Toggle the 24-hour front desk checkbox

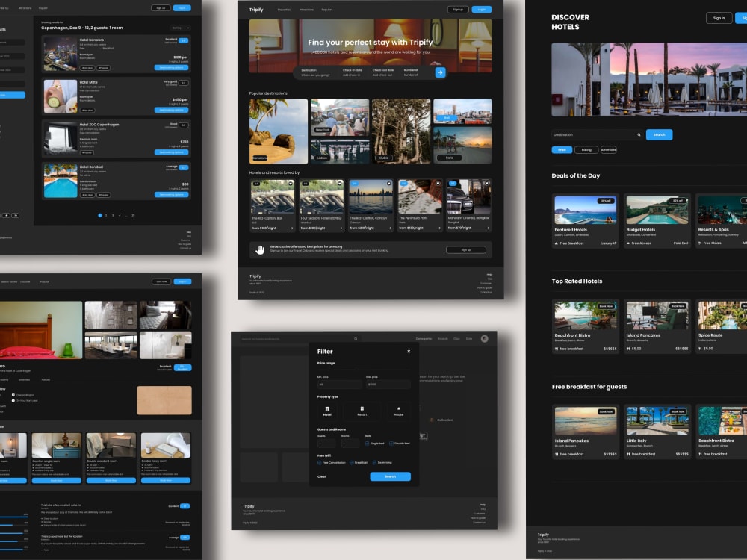[13, 400]
